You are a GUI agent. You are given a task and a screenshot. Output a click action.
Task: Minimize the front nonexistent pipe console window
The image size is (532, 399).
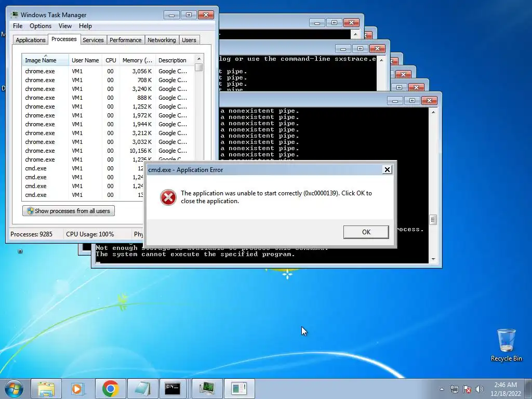click(395, 100)
